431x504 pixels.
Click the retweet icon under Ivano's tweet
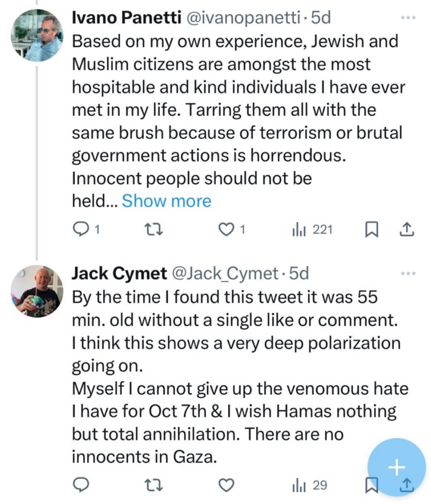[154, 229]
